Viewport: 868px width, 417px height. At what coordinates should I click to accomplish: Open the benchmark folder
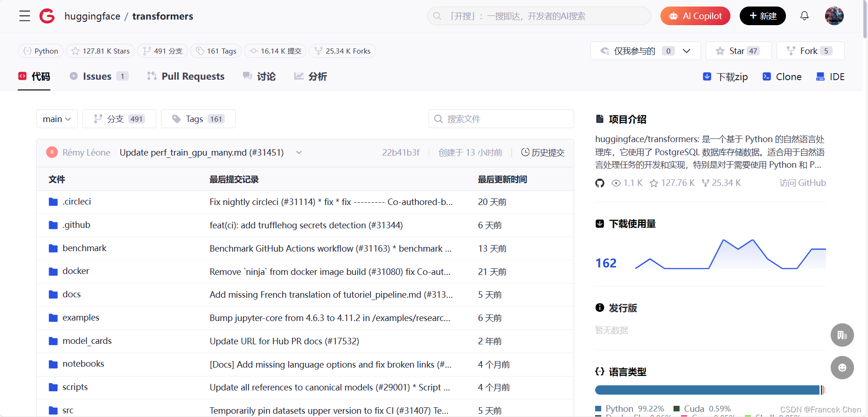pos(84,248)
